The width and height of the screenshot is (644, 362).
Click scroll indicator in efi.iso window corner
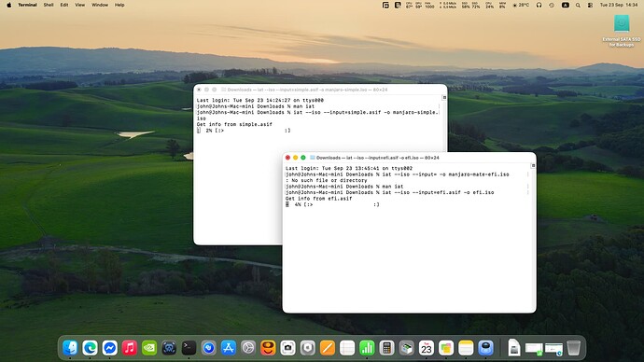click(533, 166)
